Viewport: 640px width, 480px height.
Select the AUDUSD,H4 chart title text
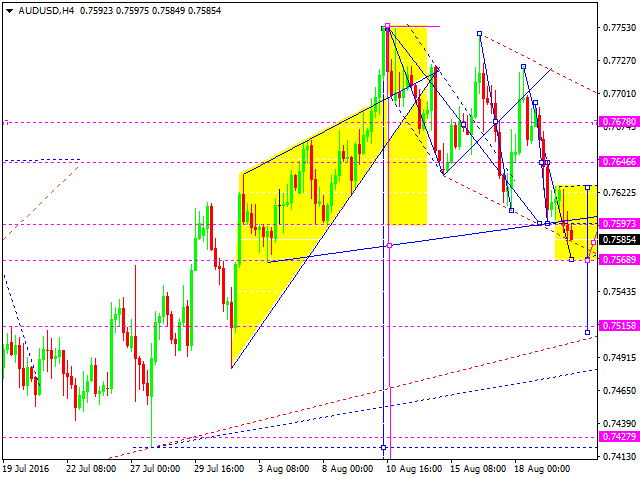point(46,11)
